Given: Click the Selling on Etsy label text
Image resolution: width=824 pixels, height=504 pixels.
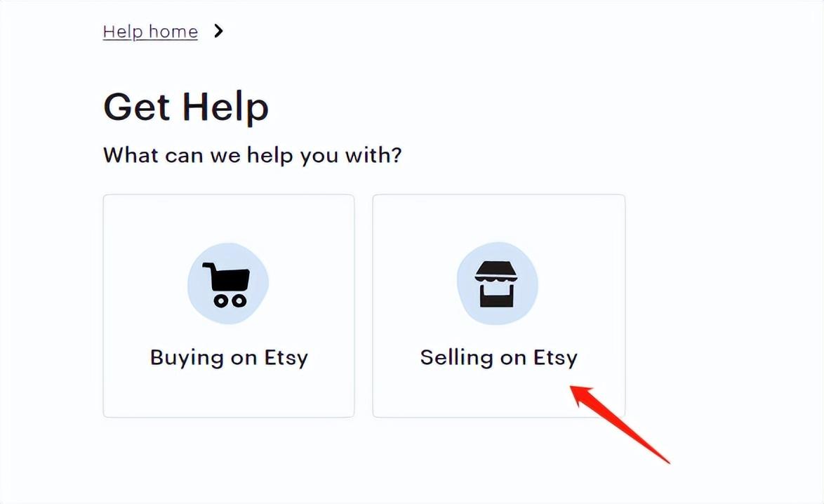Looking at the screenshot, I should click(x=498, y=357).
